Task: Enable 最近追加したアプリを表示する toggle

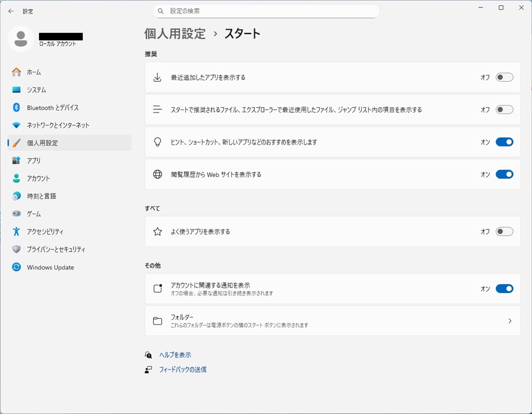Action: click(504, 77)
